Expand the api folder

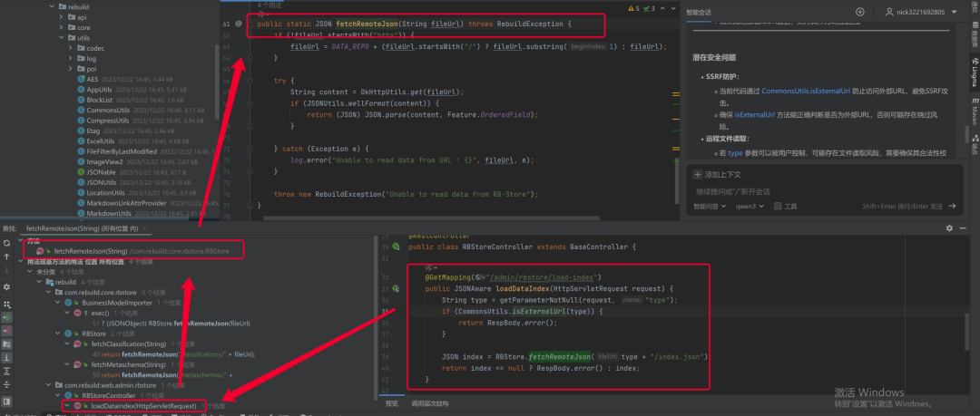coord(62,17)
